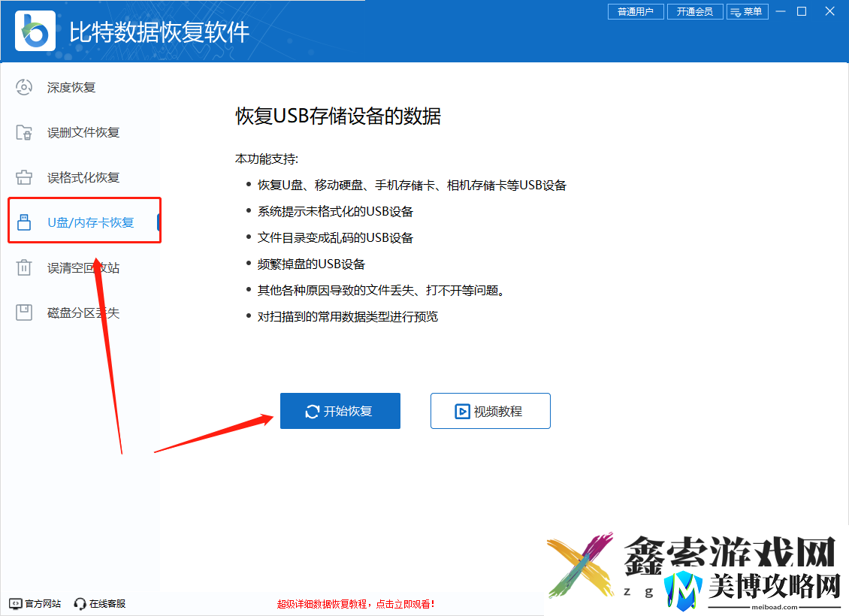This screenshot has height=616, width=849.
Task: Select 磁盘分区丢失 mode
Action: pos(84,313)
